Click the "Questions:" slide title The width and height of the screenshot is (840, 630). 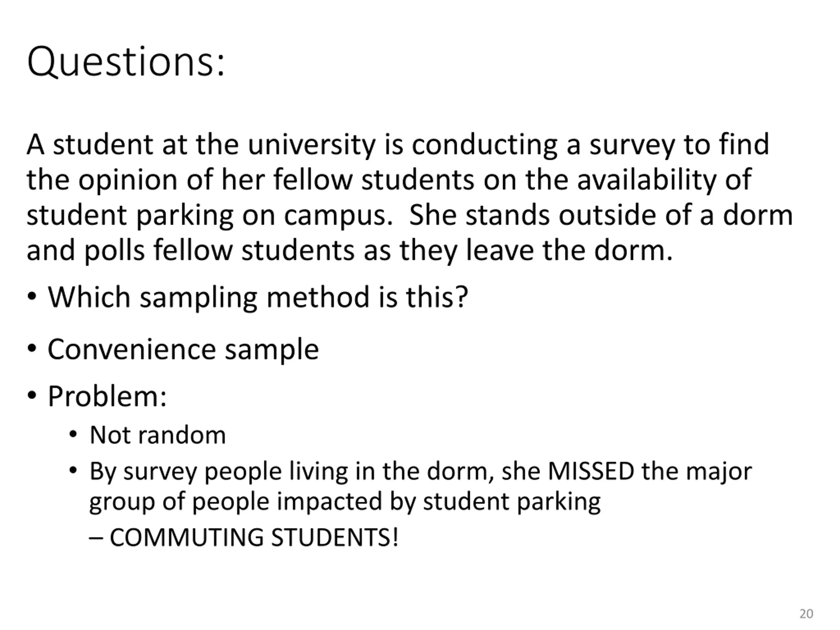pos(126,62)
